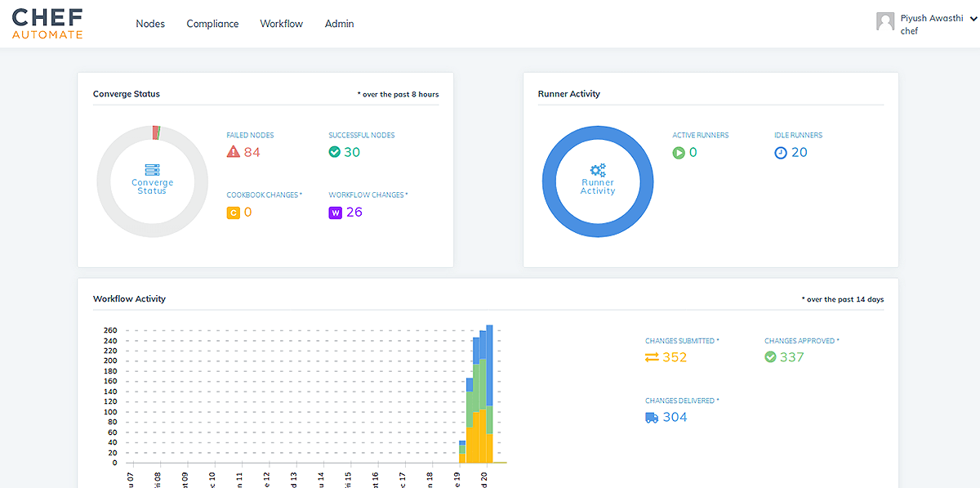980x488 pixels.
Task: Click the red segment on Converge Status donut
Action: pos(154,131)
